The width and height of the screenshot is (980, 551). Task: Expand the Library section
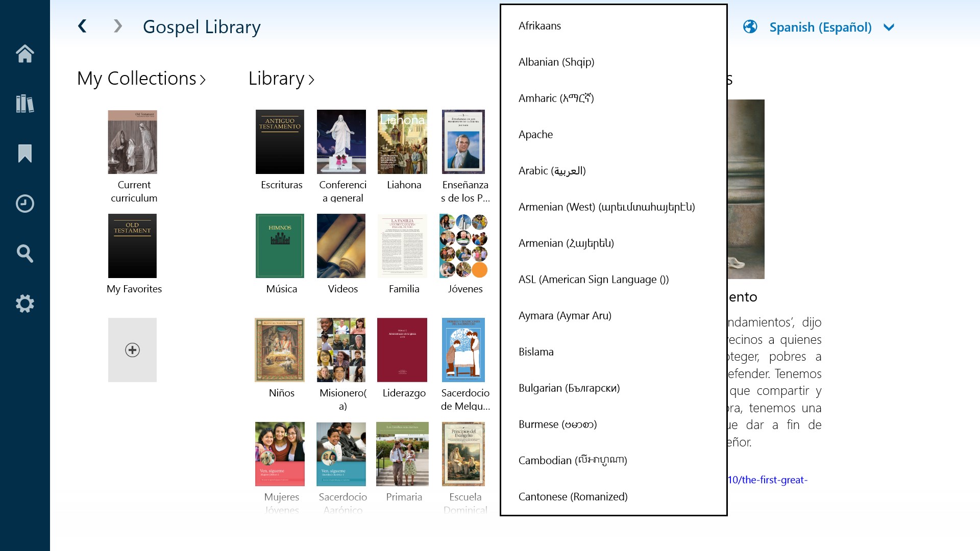tap(281, 79)
